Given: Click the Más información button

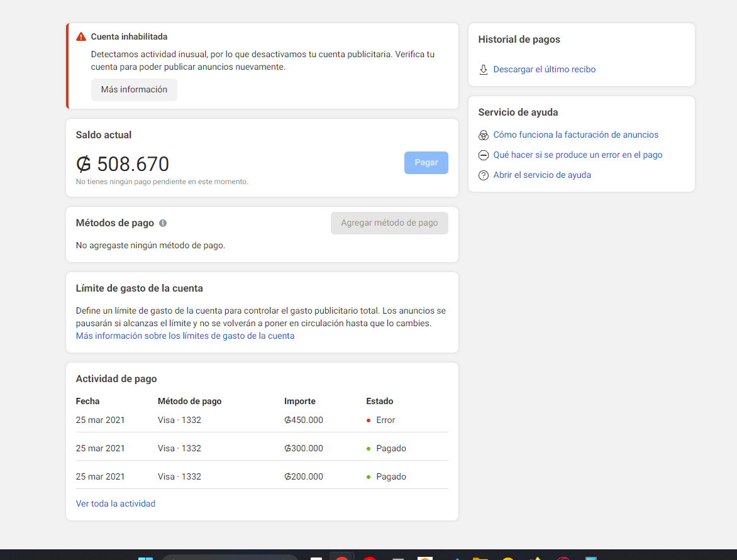Looking at the screenshot, I should coord(134,90).
